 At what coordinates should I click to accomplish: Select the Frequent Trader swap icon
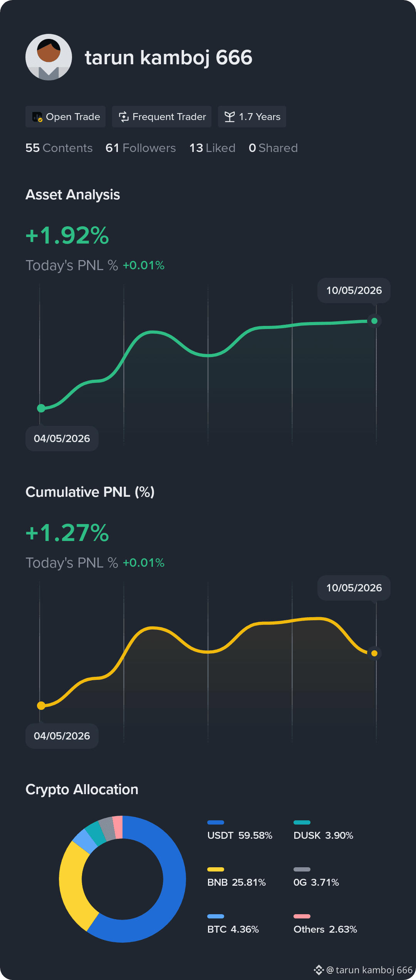click(x=124, y=117)
